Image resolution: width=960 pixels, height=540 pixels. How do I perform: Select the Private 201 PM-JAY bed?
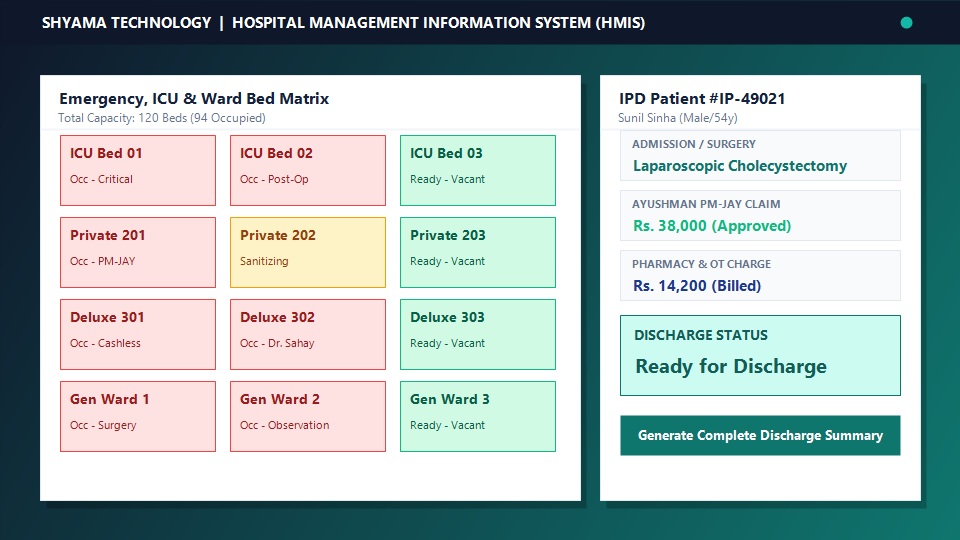[x=138, y=252]
